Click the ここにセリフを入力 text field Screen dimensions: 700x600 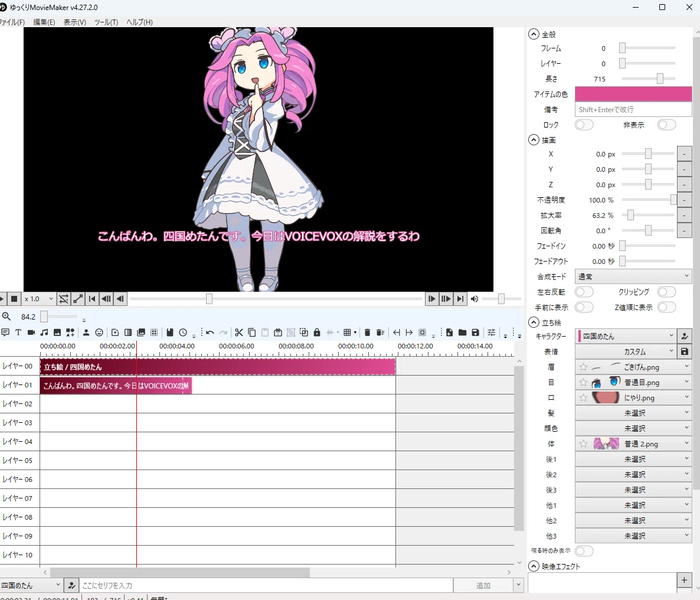pos(266,585)
